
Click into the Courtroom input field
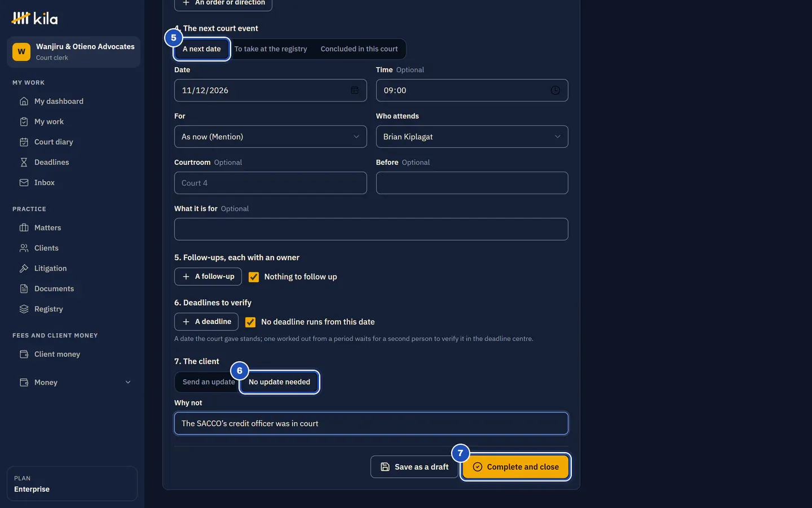(271, 183)
